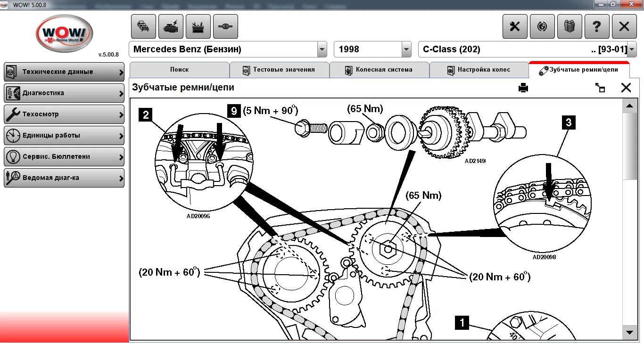Click the diagram scrollbar down arrow
This screenshot has height=343, width=644.
tap(629, 331)
